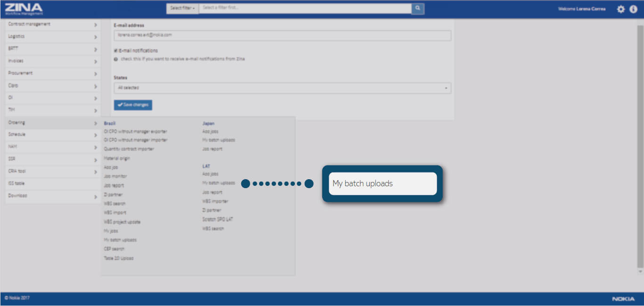Expand the Download sidebar item
Screen dimensions: 644x306
(53, 196)
